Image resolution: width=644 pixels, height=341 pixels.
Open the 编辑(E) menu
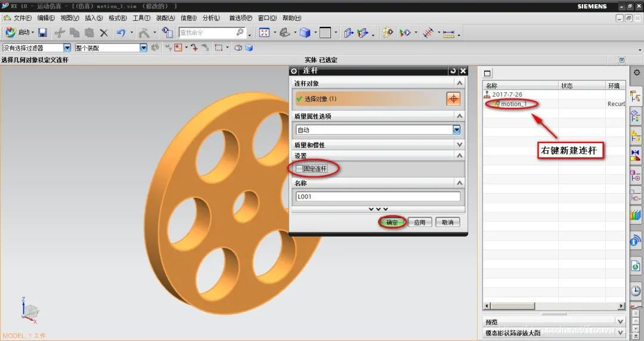click(46, 18)
